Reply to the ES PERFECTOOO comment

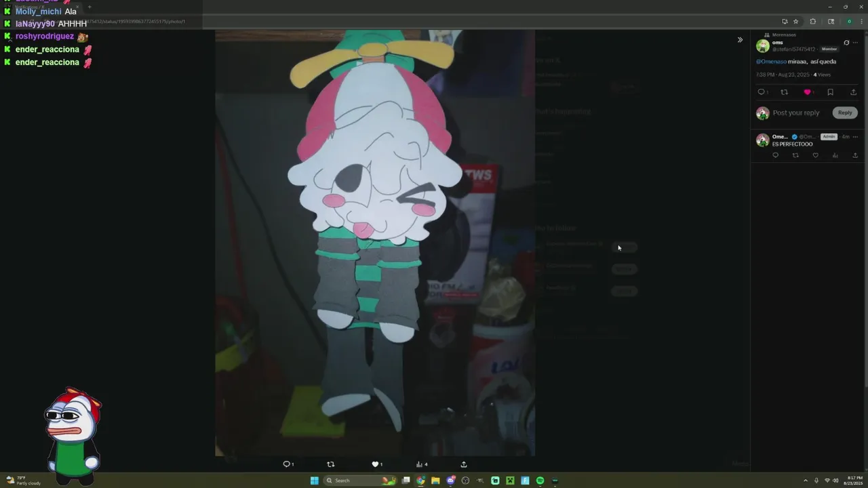tap(776, 155)
